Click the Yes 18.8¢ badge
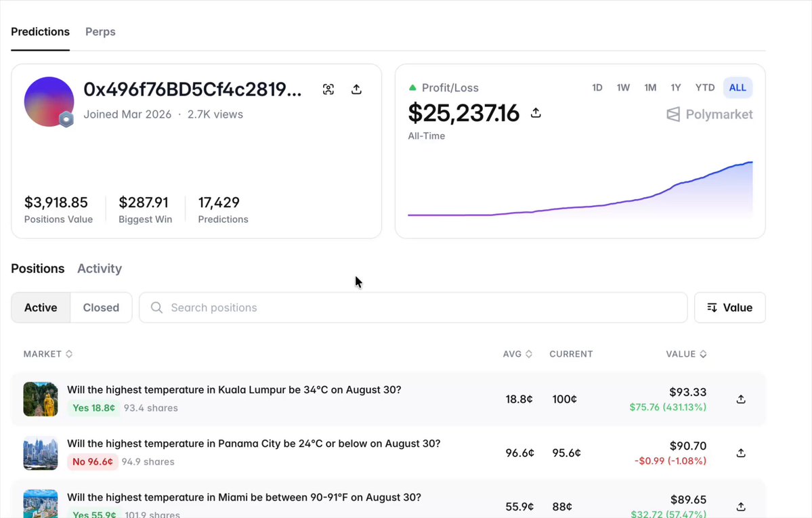The height and width of the screenshot is (518, 812). 93,408
